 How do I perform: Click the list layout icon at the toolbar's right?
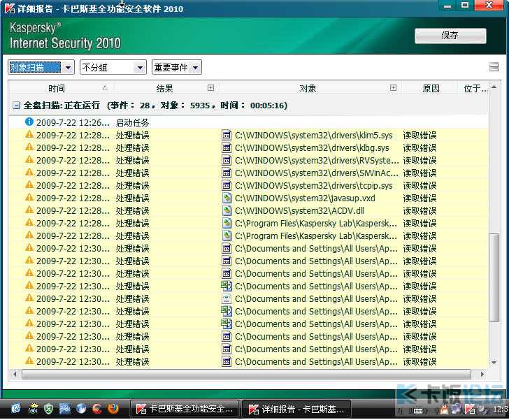494,67
